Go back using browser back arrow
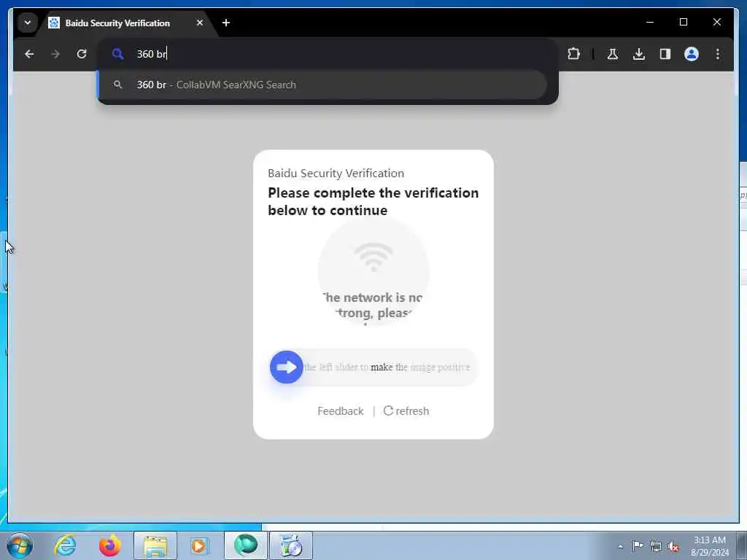 coord(29,54)
